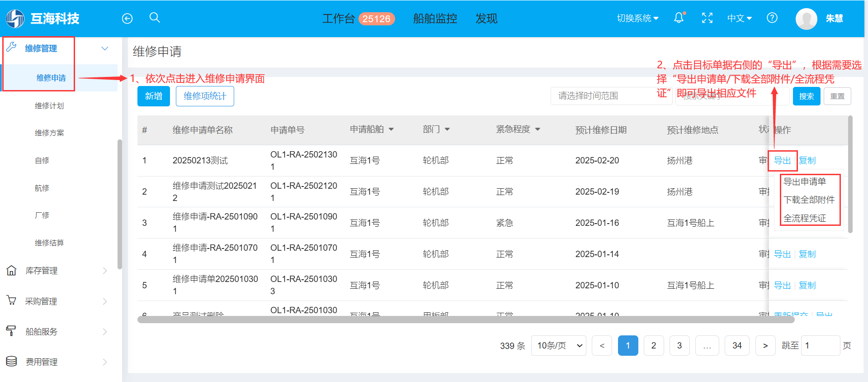Click 导出 link for 2025-01-14 row

[782, 254]
